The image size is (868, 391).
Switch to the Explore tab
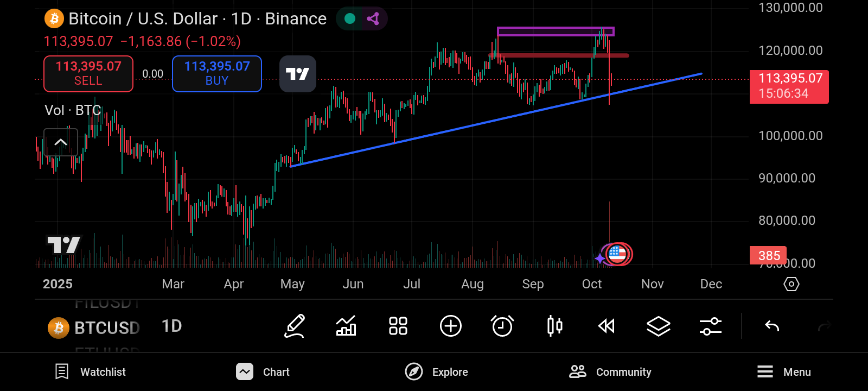pos(437,372)
